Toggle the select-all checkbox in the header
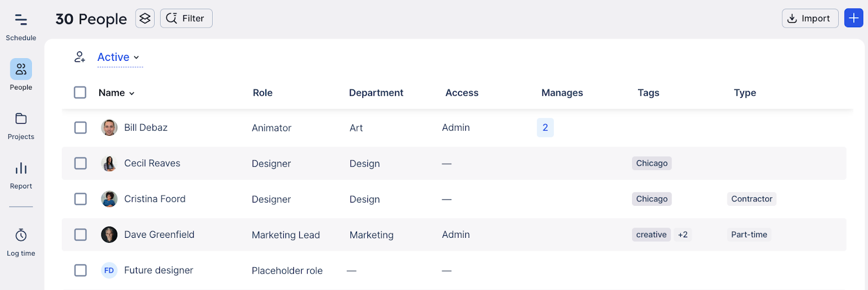Screen dimensions: 868x290 point(80,92)
